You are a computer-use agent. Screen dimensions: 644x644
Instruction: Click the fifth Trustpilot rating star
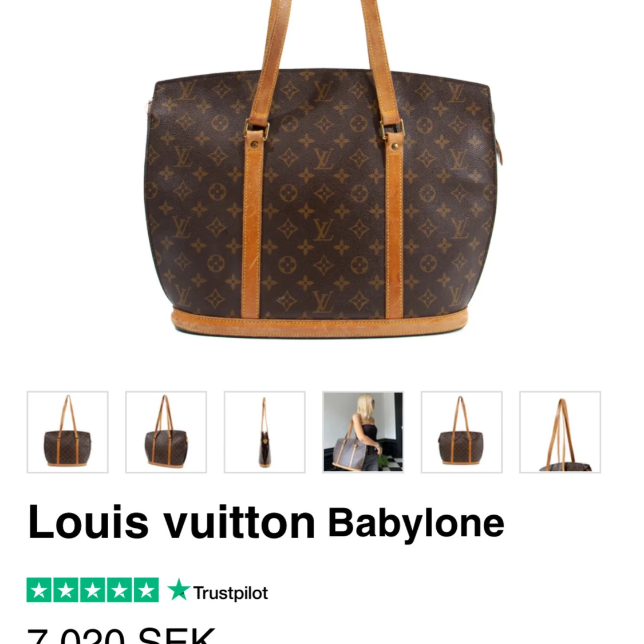pos(146,590)
